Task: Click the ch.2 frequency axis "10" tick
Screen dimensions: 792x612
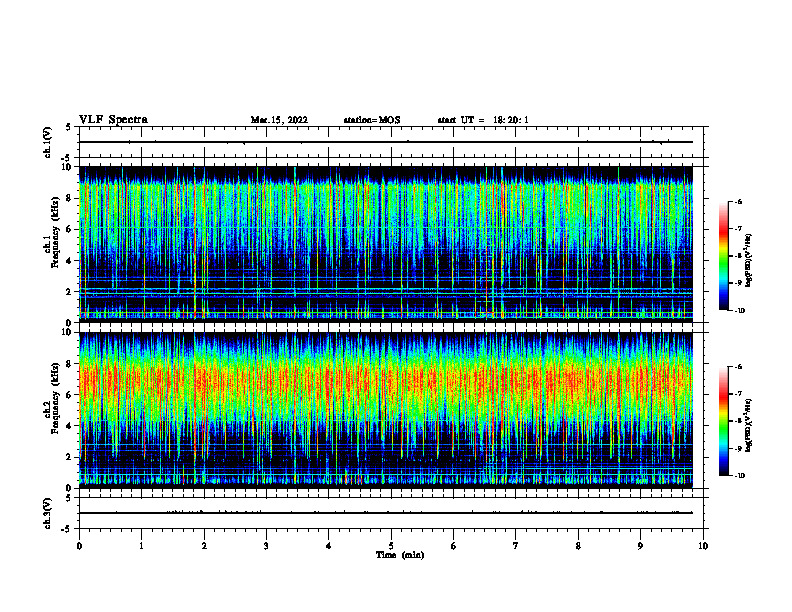Action: [67, 332]
